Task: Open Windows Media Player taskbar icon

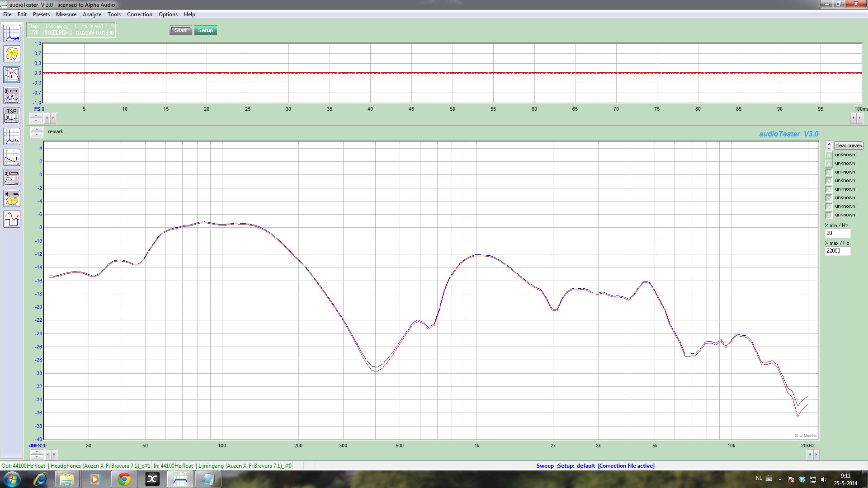Action: point(95,479)
